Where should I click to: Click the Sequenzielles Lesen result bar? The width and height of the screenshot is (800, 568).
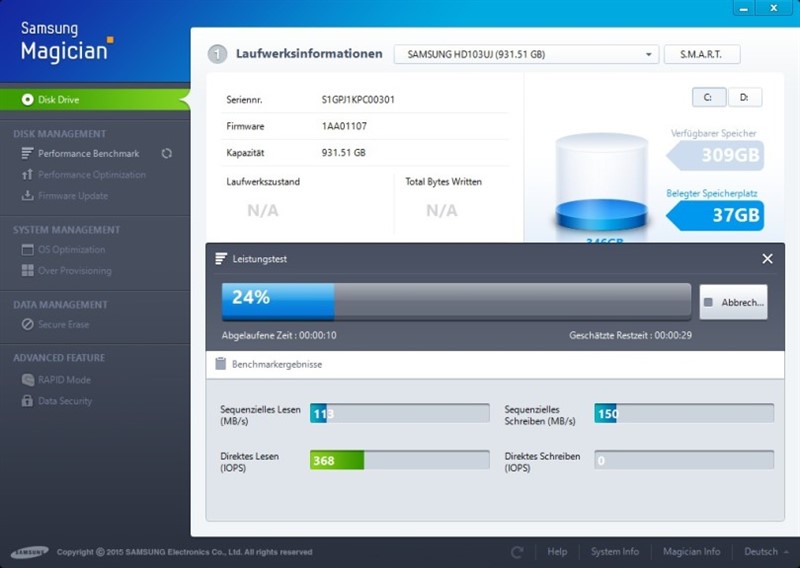(399, 413)
